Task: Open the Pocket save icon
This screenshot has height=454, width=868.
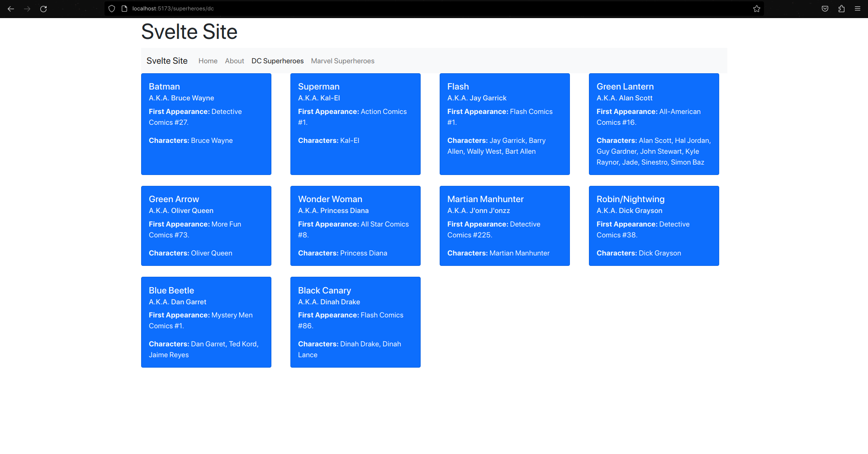Action: click(x=825, y=9)
